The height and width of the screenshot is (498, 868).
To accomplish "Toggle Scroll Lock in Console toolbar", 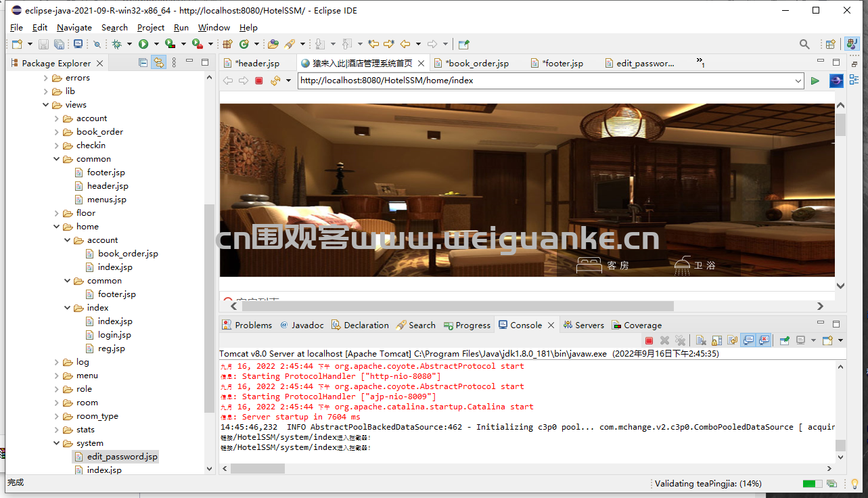I will [x=716, y=340].
